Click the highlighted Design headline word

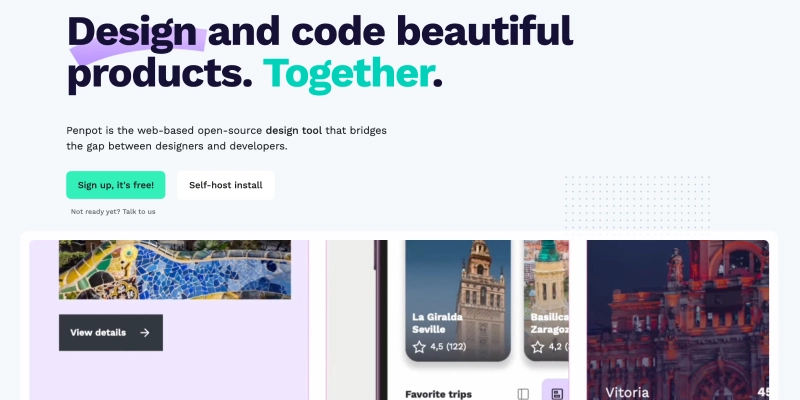tap(132, 32)
